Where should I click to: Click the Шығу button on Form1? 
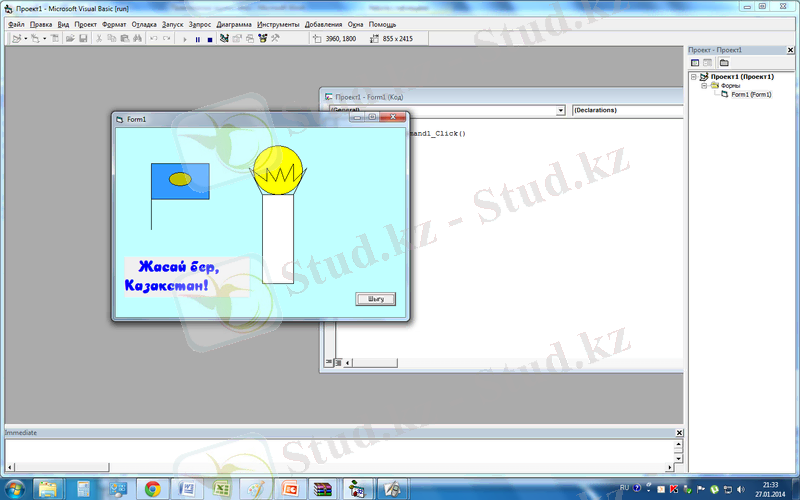(376, 298)
